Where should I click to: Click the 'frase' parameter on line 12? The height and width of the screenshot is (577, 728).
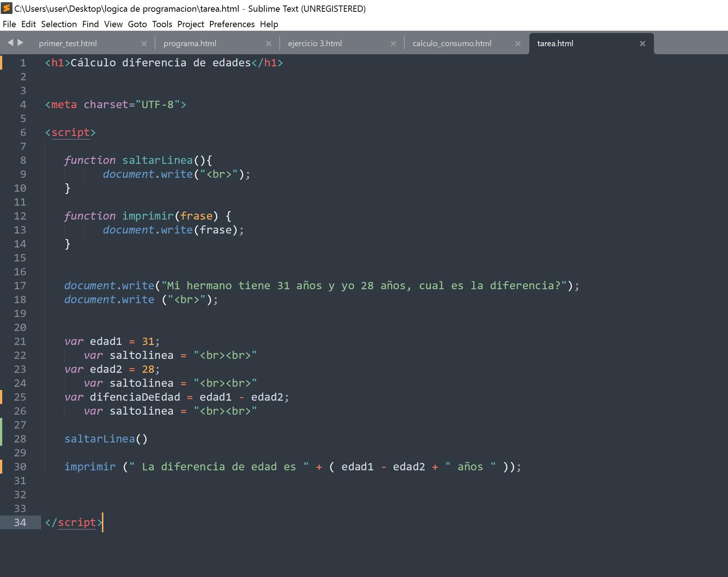(196, 216)
